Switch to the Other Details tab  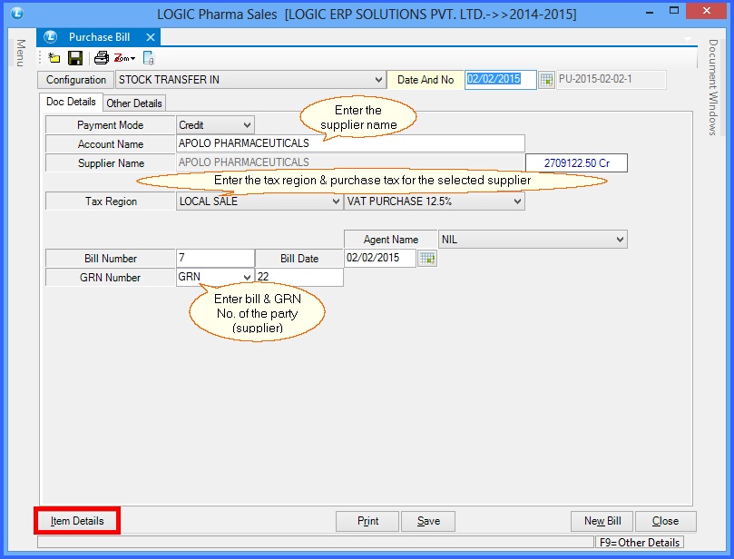[x=134, y=103]
